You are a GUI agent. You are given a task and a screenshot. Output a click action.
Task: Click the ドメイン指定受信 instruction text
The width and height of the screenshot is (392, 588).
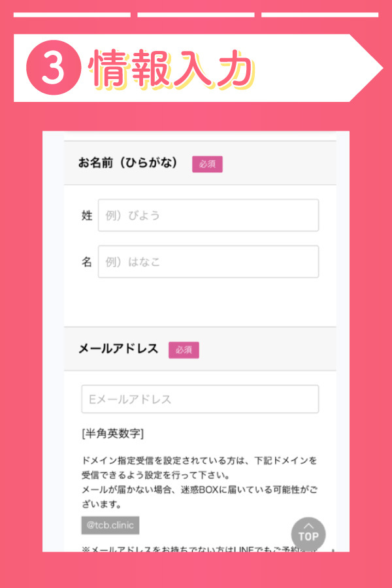click(199, 467)
